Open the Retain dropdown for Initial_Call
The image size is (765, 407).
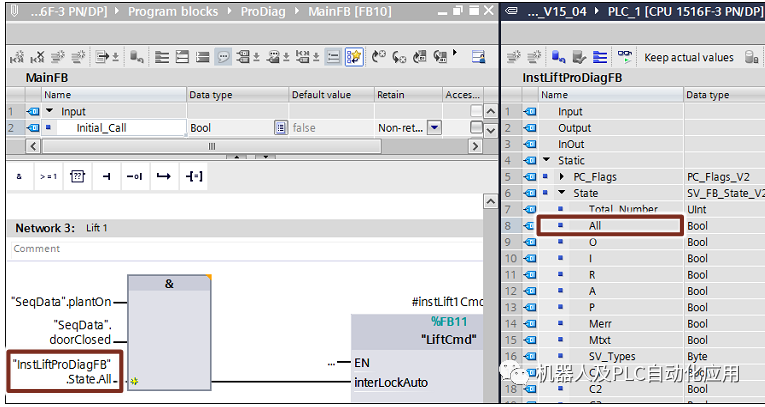(434, 128)
